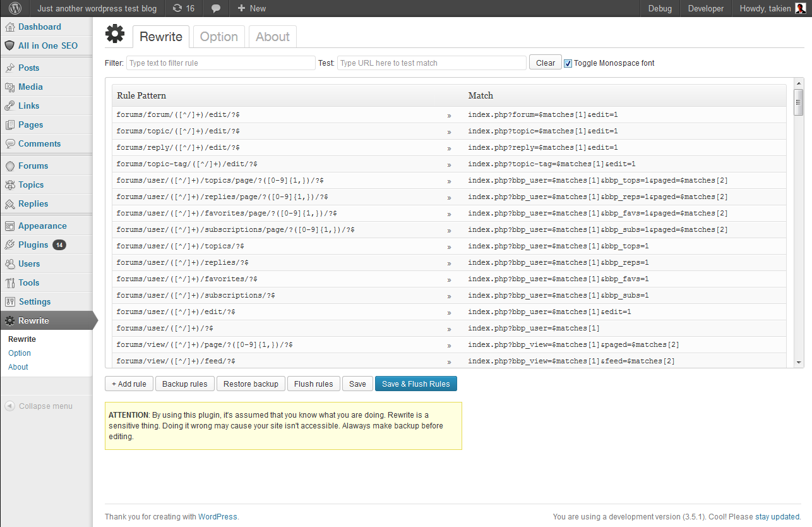812x527 pixels.
Task: Expand the Debug admin bar menu
Action: tap(660, 8)
